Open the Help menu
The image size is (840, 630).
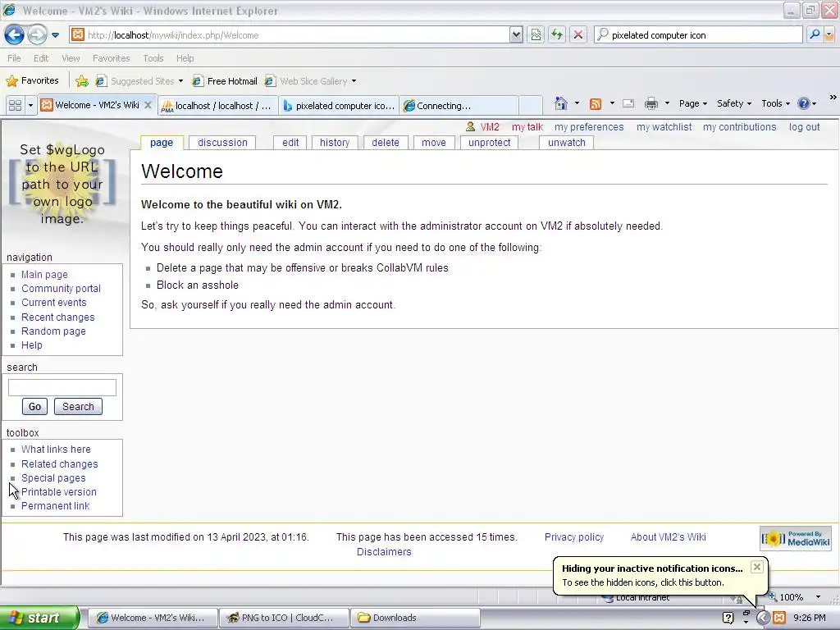pos(185,58)
